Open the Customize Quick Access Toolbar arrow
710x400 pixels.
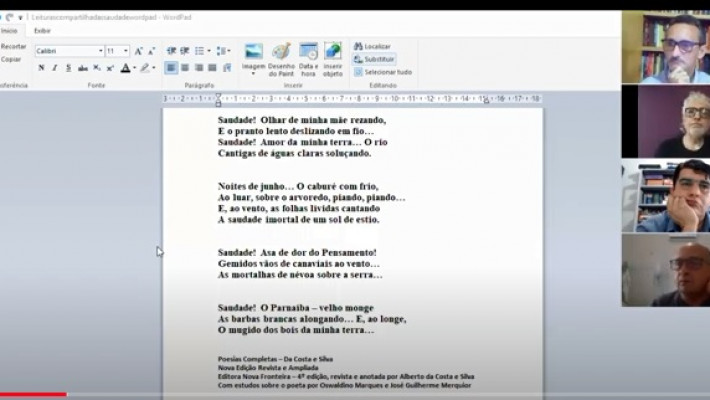(x=20, y=18)
